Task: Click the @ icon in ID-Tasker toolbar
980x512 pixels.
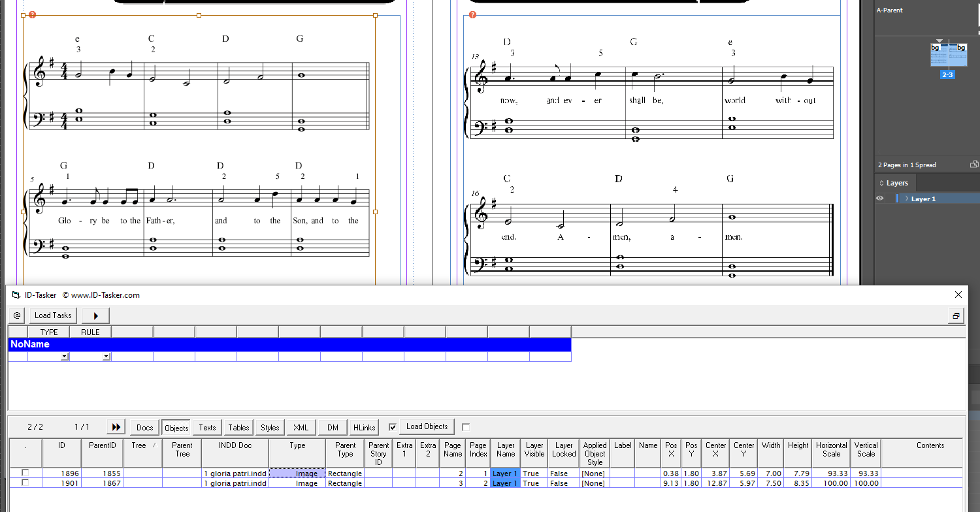Action: (x=16, y=315)
